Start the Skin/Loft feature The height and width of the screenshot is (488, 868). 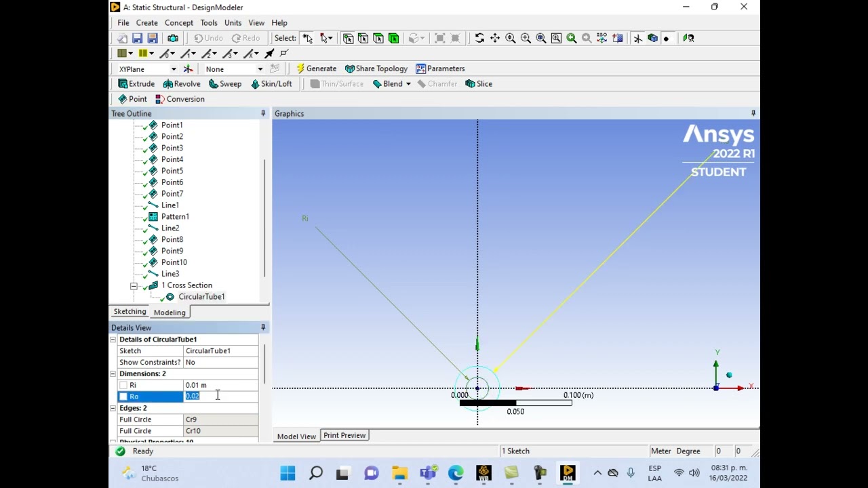(271, 84)
